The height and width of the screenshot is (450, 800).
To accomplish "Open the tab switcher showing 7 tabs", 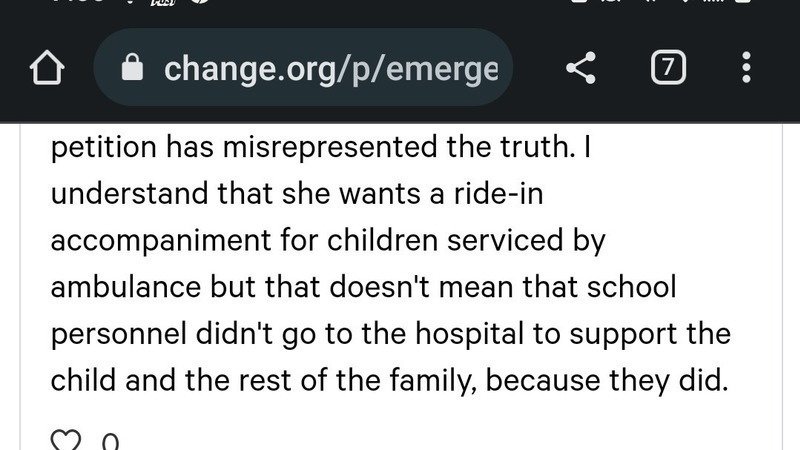I will tap(667, 69).
